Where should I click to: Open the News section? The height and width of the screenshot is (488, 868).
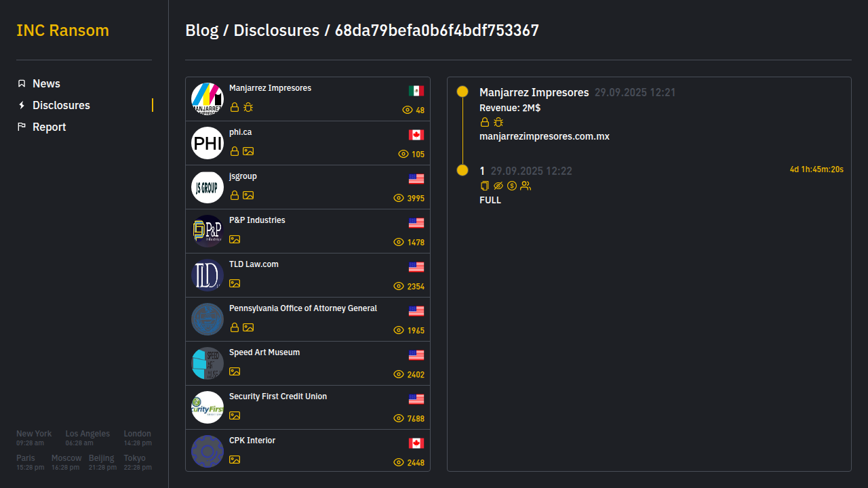[x=46, y=83]
